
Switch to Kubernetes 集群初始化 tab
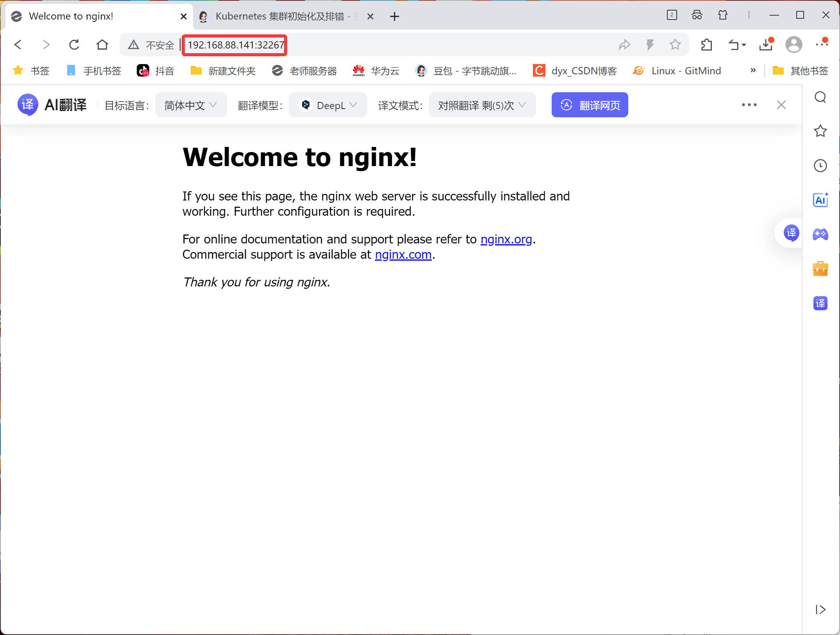click(279, 16)
